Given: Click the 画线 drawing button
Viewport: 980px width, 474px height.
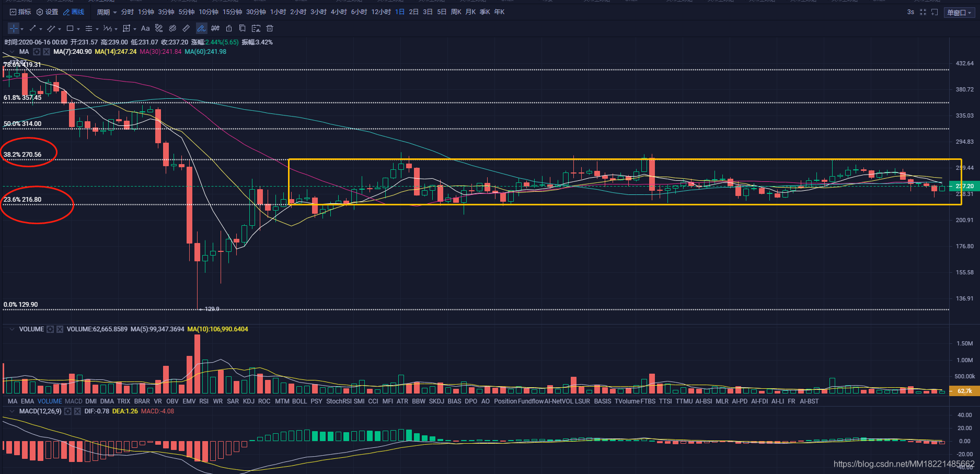Looking at the screenshot, I should pyautogui.click(x=74, y=11).
